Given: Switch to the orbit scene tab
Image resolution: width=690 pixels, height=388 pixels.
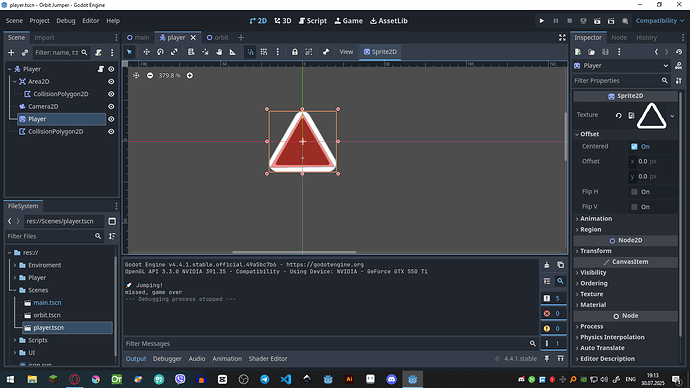Looking at the screenshot, I should pyautogui.click(x=217, y=37).
